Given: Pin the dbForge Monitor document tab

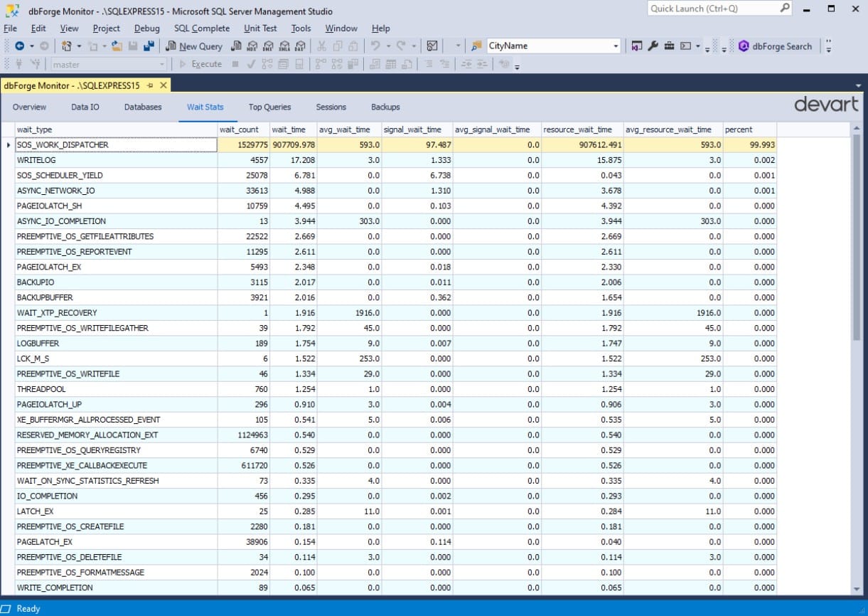Looking at the screenshot, I should (150, 85).
